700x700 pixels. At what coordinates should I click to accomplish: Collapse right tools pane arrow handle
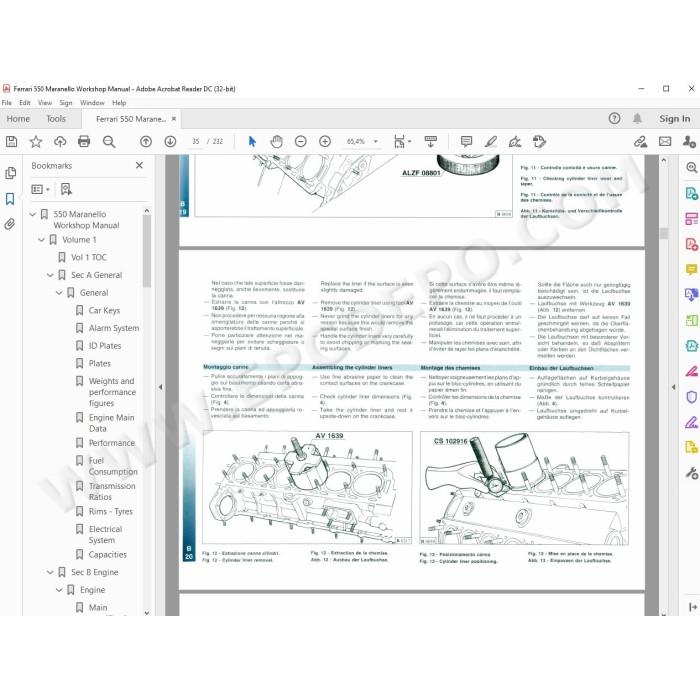(673, 387)
